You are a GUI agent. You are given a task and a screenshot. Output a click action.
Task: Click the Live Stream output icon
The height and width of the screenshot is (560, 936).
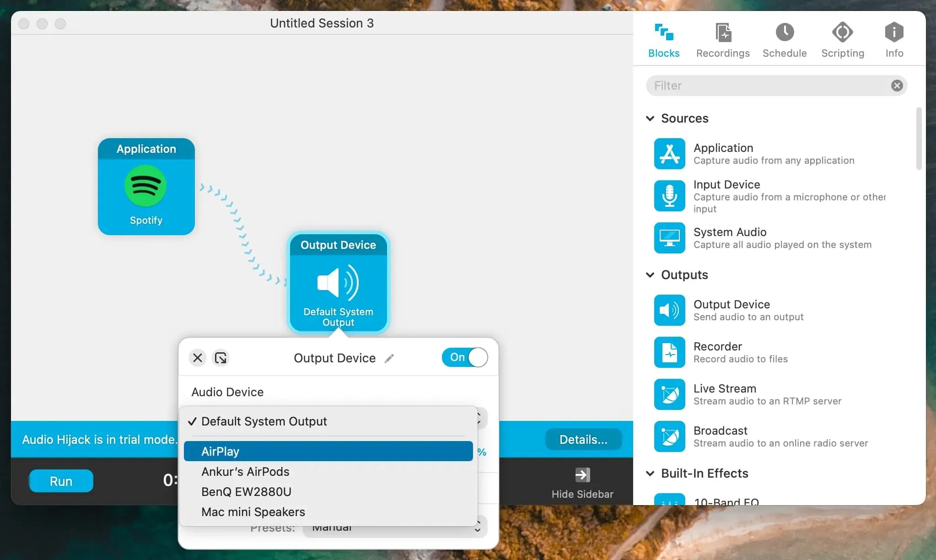click(x=669, y=394)
